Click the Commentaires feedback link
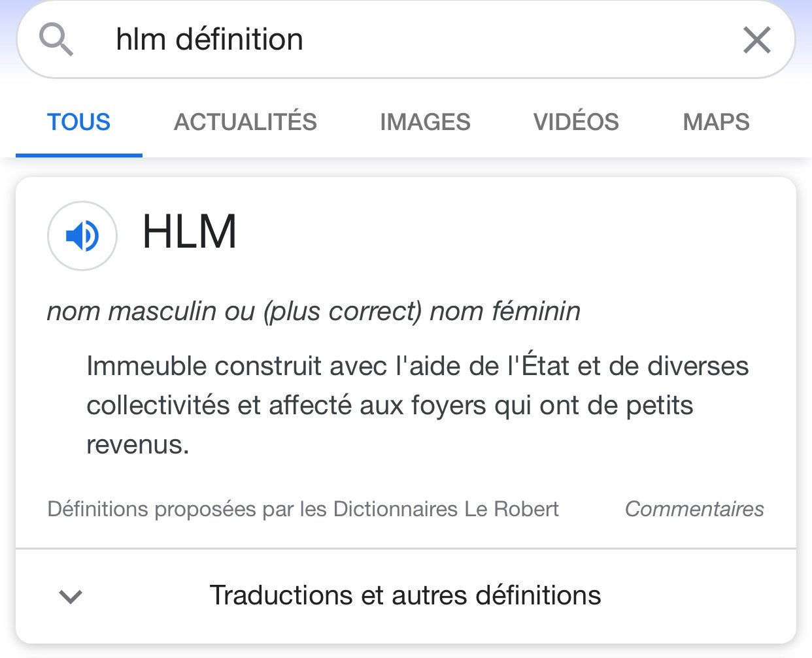This screenshot has width=812, height=658. [694, 509]
